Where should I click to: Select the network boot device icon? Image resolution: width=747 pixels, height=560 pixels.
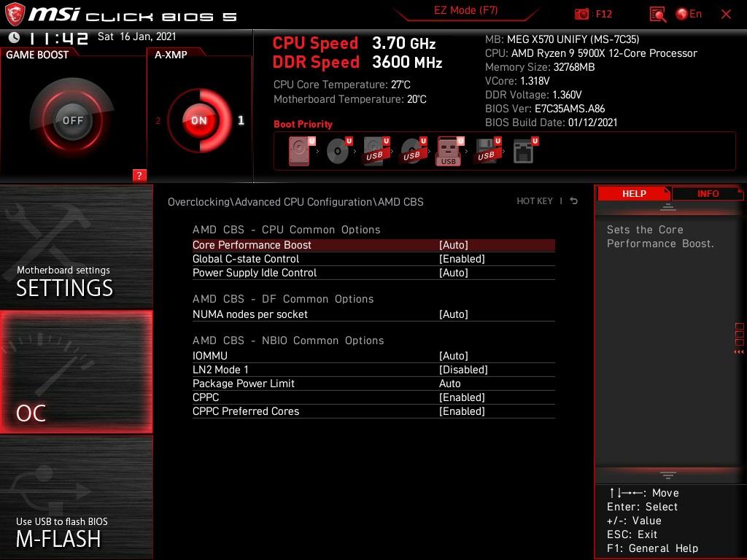[x=525, y=151]
